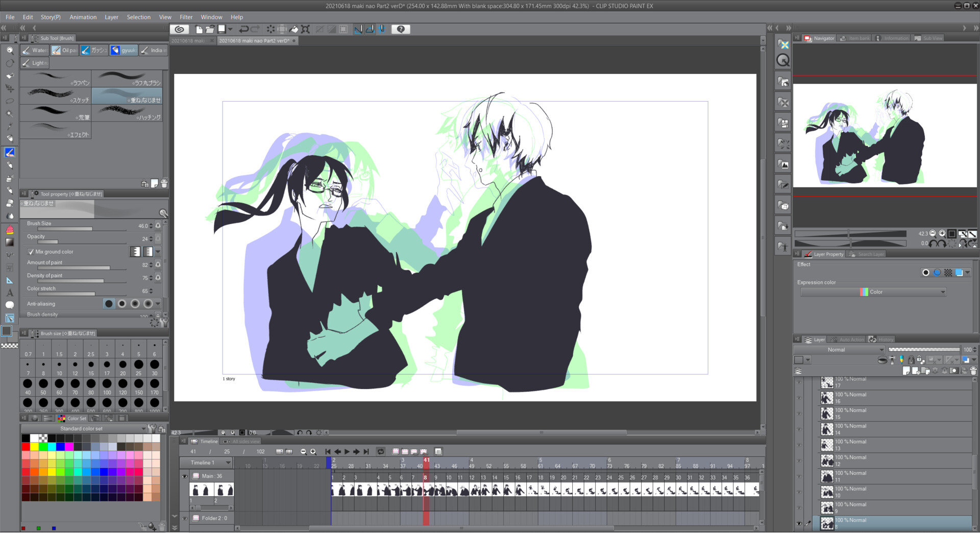The width and height of the screenshot is (980, 533).
Task: Pick a red swatch from the Standard color set
Action: click(25, 446)
